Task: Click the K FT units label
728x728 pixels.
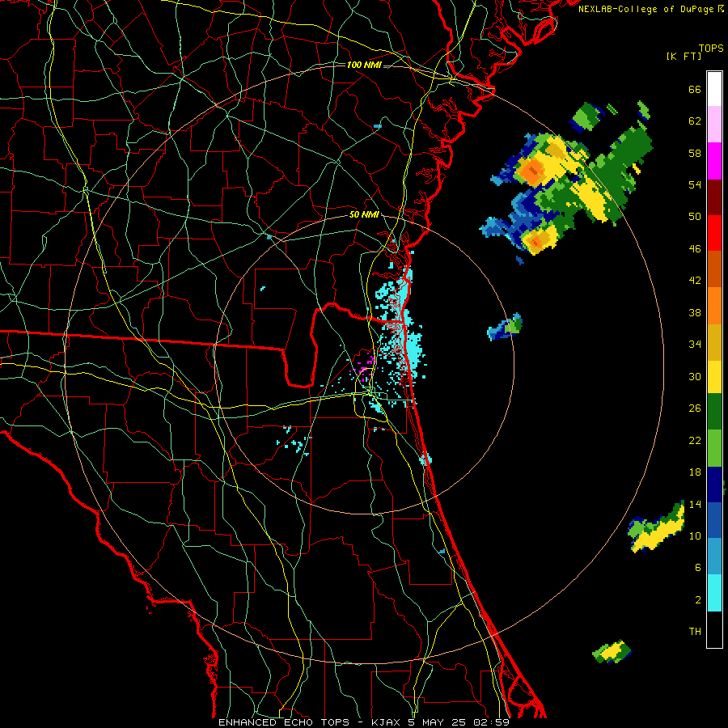Action: pos(684,56)
